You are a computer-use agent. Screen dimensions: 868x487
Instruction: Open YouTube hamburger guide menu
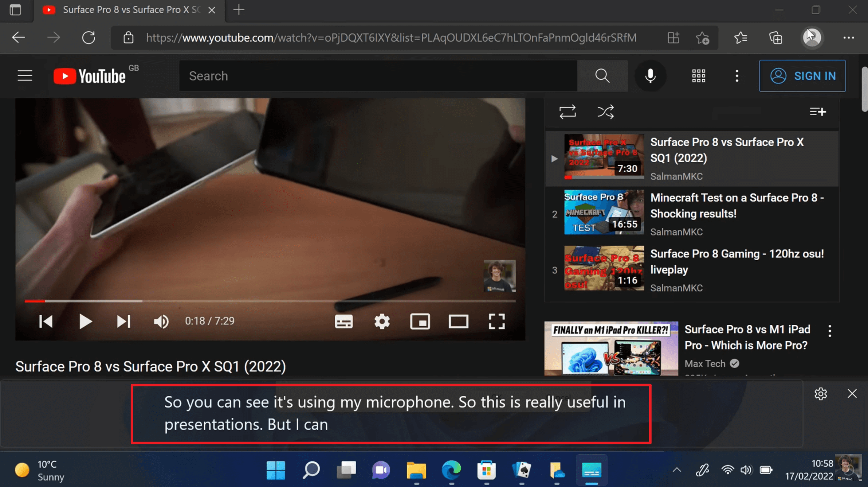point(25,76)
